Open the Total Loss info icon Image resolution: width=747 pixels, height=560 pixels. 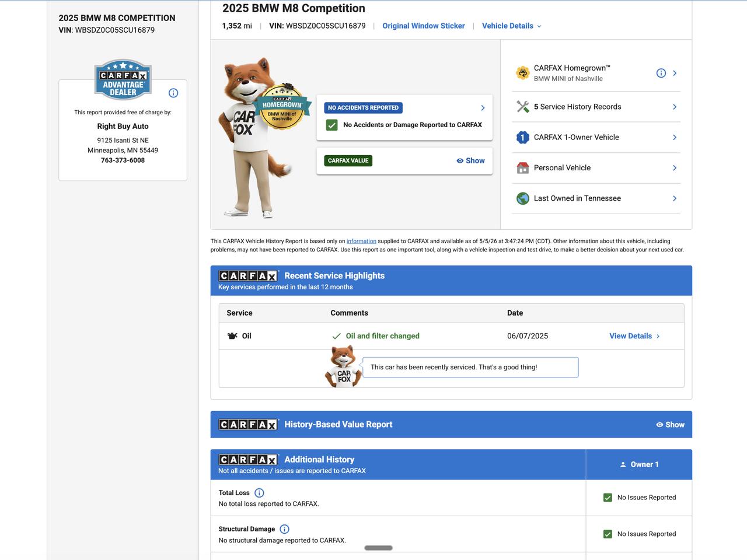point(259,493)
